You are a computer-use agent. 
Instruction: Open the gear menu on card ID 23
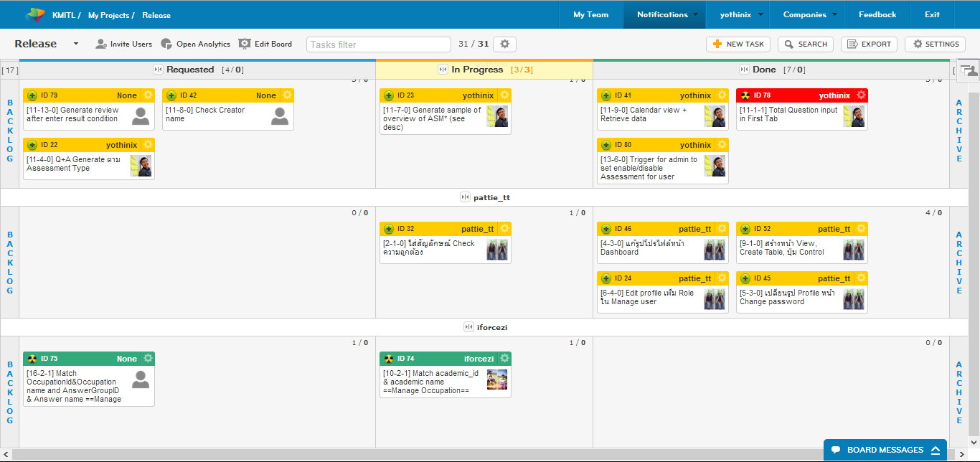point(504,95)
